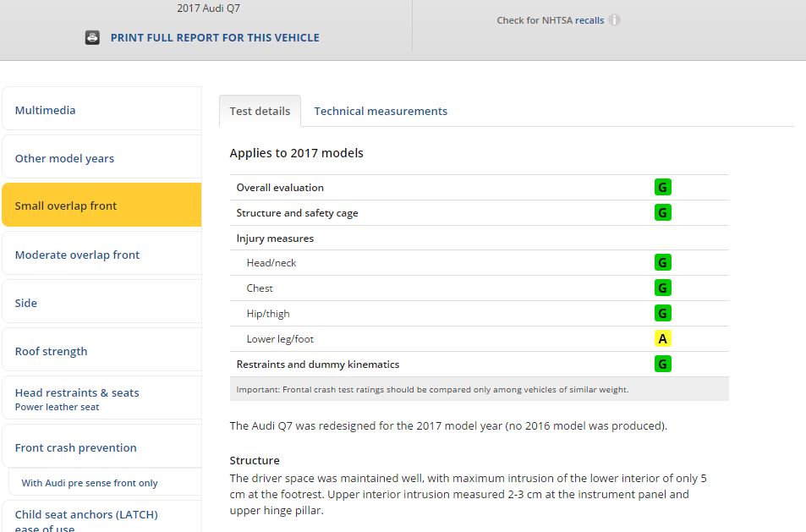Image resolution: width=806 pixels, height=532 pixels.
Task: Click the Hip/thigh G rating badge
Action: click(662, 313)
